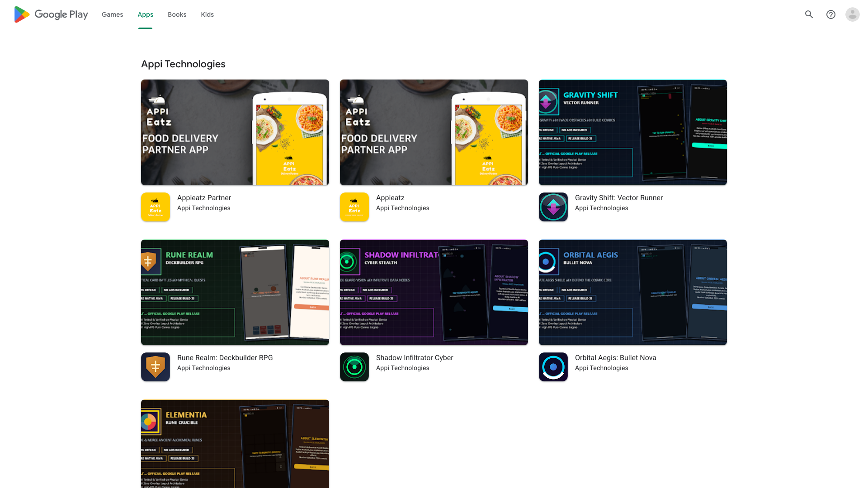Open the Appieatz food delivery banner image

[x=434, y=132]
